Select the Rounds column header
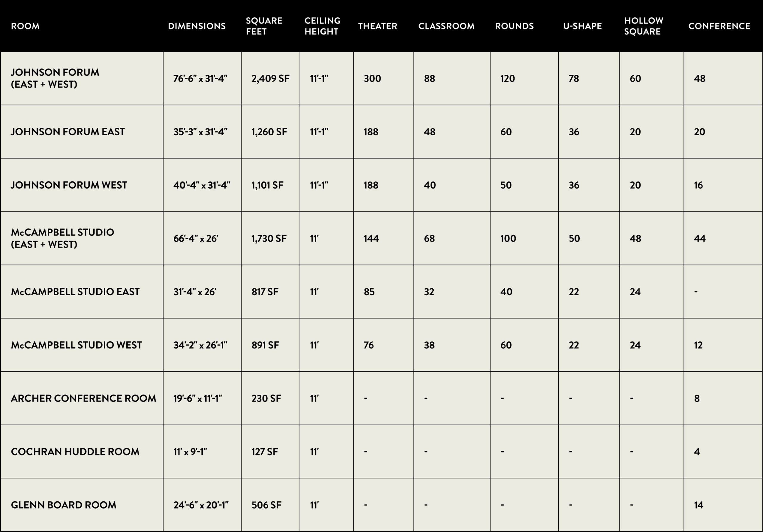The height and width of the screenshot is (532, 763). point(514,26)
